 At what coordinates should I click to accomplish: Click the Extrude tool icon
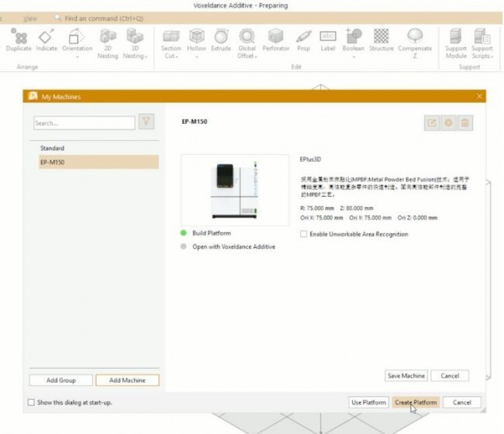pyautogui.click(x=221, y=40)
